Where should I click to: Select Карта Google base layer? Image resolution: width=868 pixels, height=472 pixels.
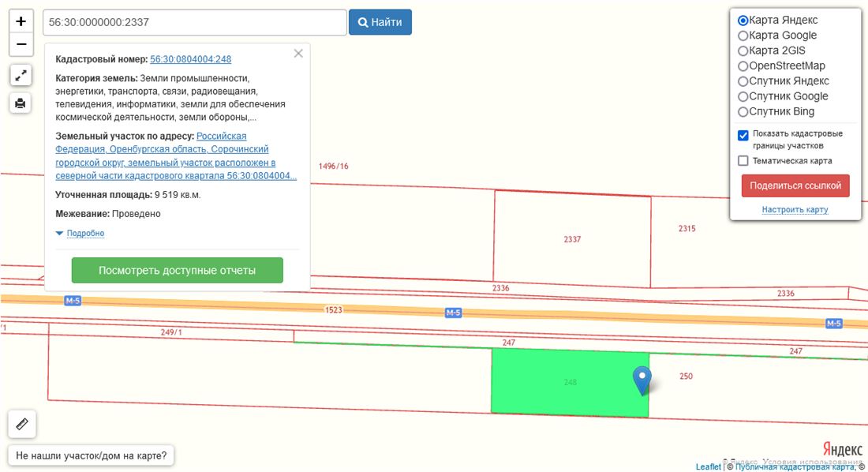[743, 36]
